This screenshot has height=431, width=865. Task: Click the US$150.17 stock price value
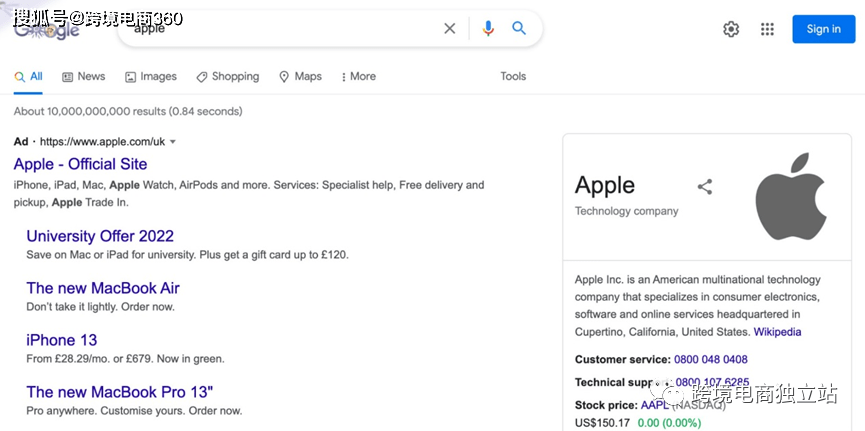pyautogui.click(x=602, y=423)
